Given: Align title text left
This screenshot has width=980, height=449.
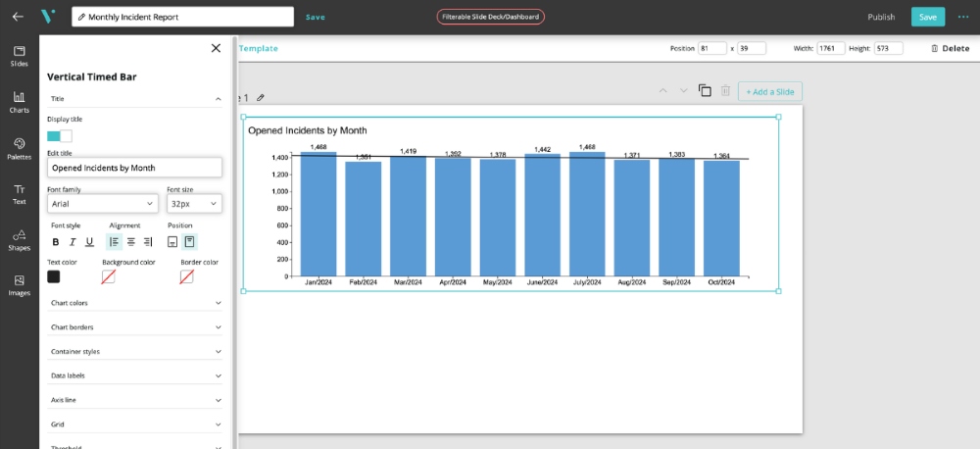Looking at the screenshot, I should 115,241.
